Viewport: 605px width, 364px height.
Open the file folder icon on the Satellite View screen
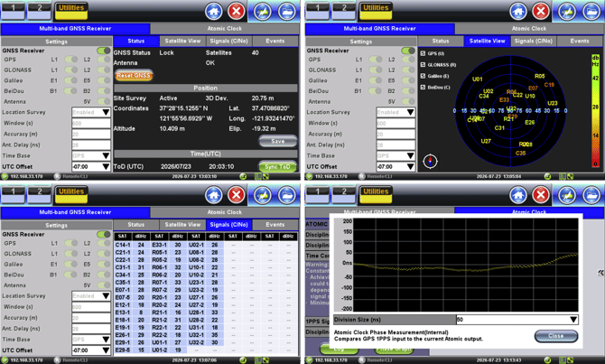pos(591,11)
